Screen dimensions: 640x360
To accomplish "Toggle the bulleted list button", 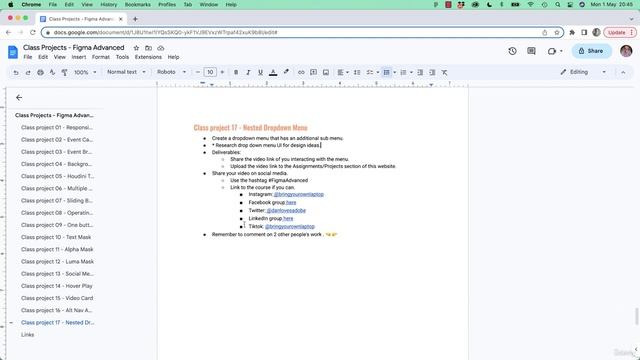I will click(387, 72).
